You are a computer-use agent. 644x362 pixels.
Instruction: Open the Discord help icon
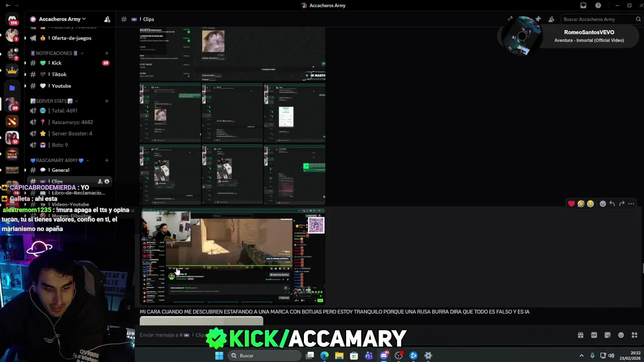tap(598, 6)
